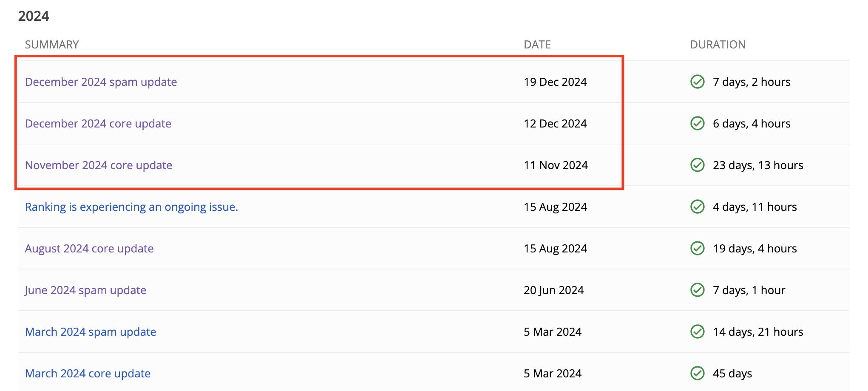
Task: Open the December 2024 core update link
Action: click(x=98, y=124)
